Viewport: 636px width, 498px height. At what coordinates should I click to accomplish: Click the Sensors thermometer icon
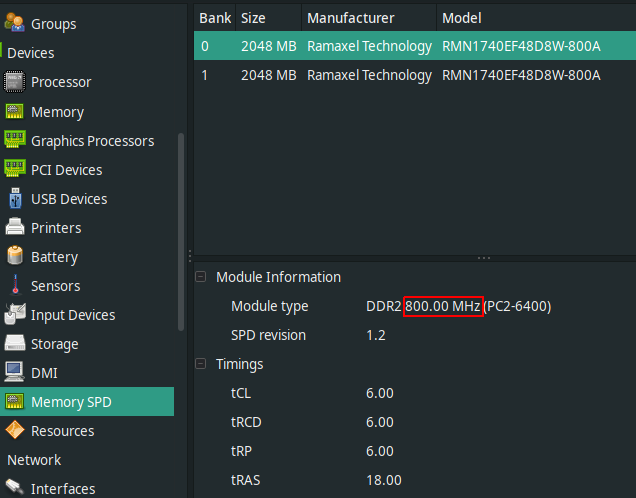pos(15,285)
